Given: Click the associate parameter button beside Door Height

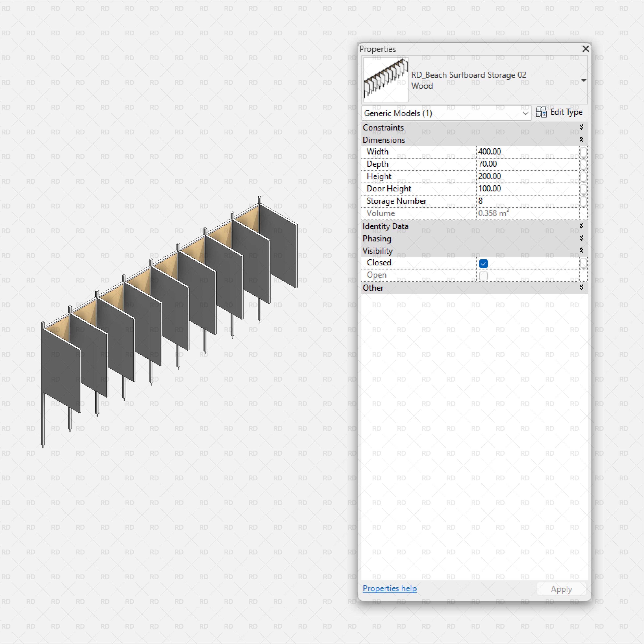Looking at the screenshot, I should [x=584, y=189].
